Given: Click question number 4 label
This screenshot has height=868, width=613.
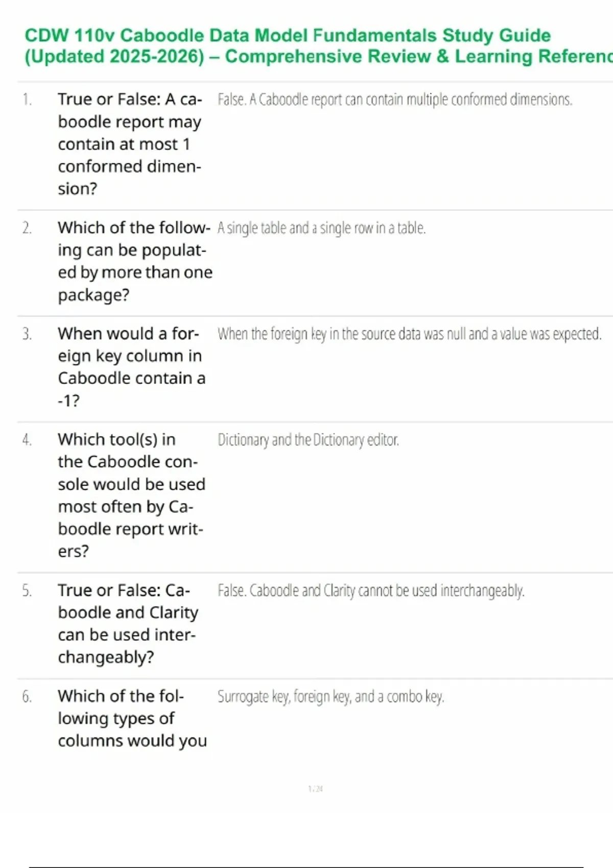Looking at the screenshot, I should coord(27,440).
